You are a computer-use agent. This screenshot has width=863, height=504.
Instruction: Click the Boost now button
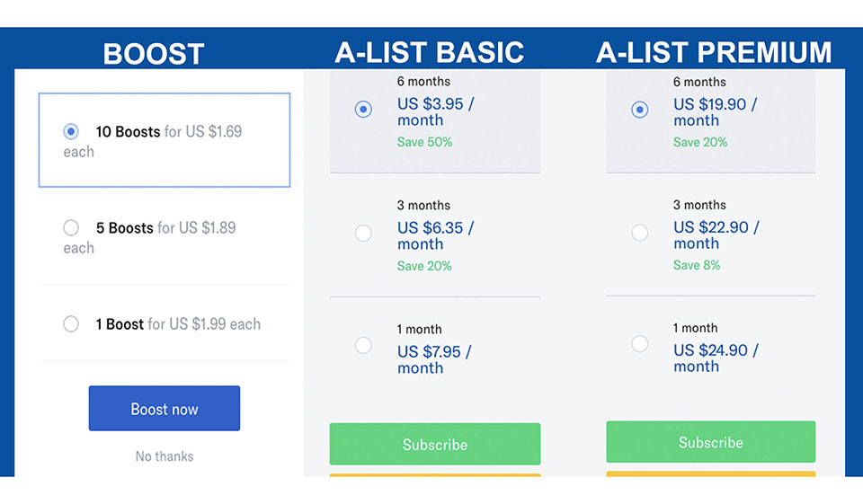coord(164,409)
